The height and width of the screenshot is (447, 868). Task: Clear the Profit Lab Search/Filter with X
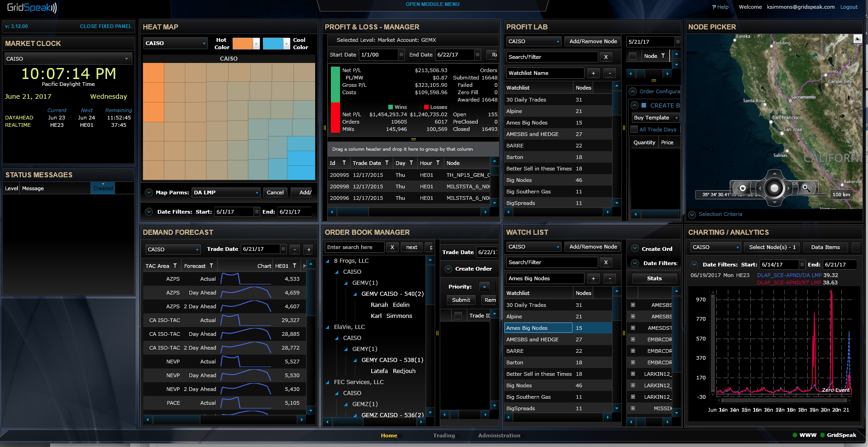(x=606, y=57)
